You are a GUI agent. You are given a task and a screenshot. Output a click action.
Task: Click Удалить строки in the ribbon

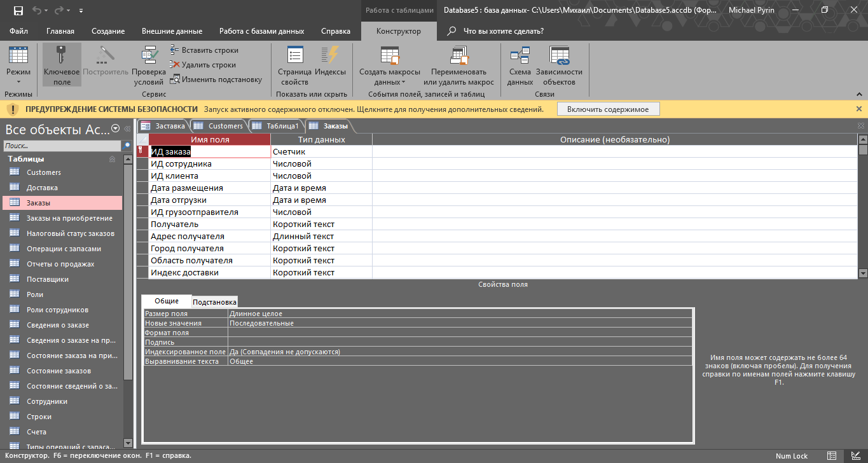(202, 65)
